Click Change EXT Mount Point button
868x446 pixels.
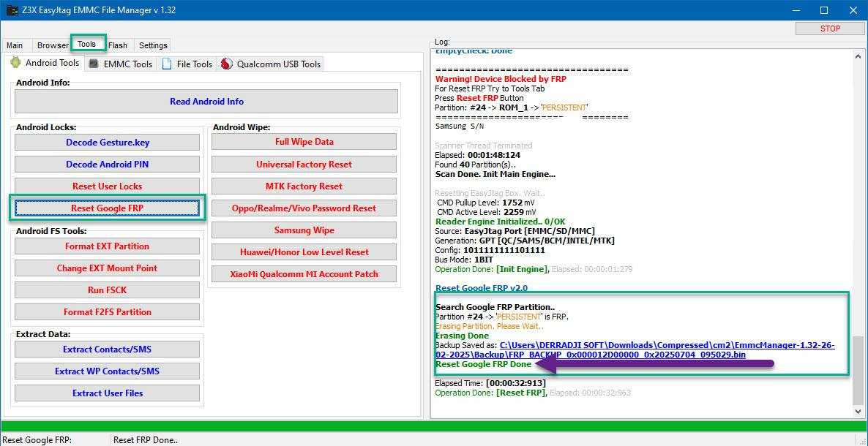108,268
